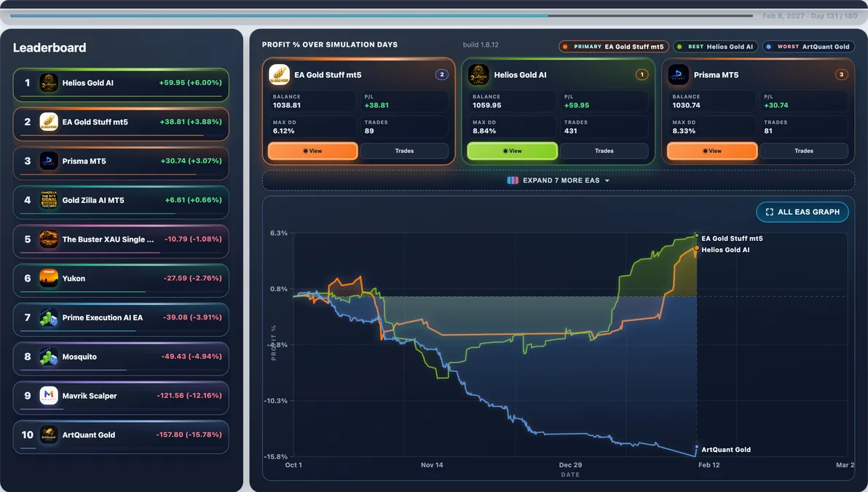Click the Mavrik Scalper M logo icon
Image resolution: width=868 pixels, height=492 pixels.
click(49, 396)
